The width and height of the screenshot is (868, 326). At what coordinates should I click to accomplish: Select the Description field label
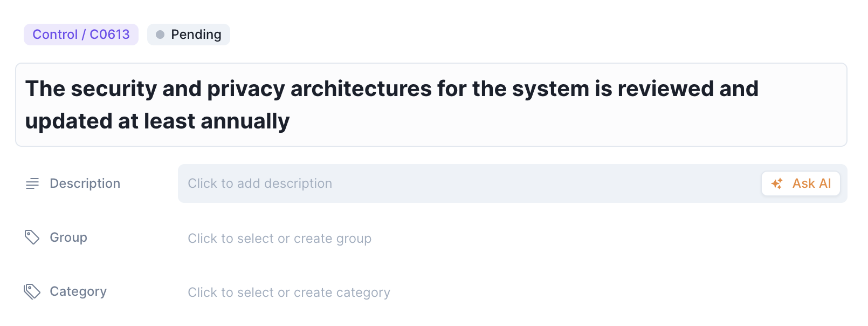85,184
